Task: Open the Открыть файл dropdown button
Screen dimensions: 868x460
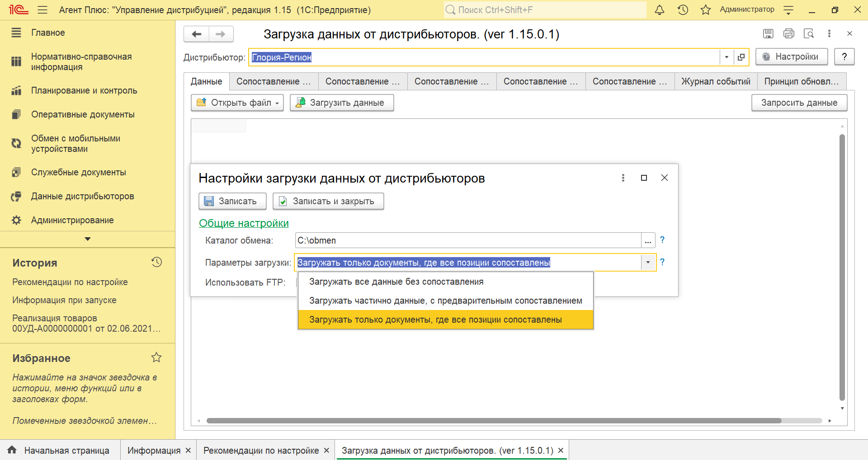Action: tap(237, 103)
